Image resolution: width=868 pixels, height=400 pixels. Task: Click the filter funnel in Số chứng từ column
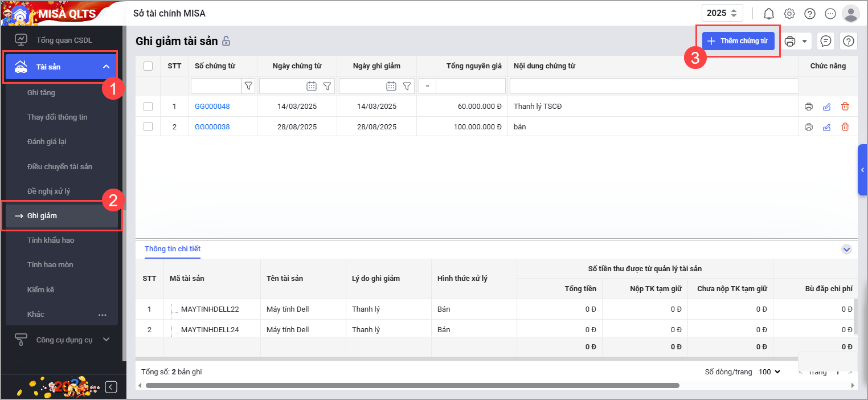(248, 86)
